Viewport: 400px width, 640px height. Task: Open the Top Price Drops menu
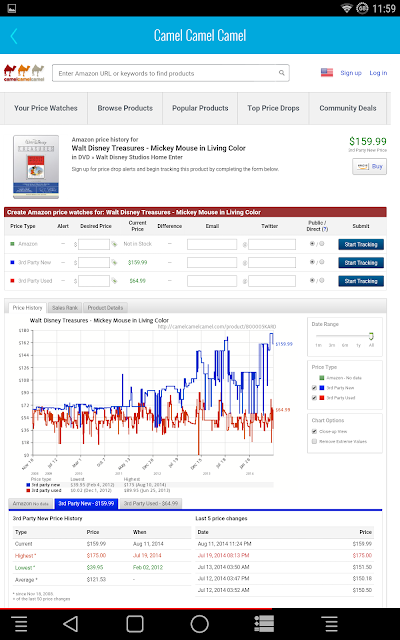point(273,108)
